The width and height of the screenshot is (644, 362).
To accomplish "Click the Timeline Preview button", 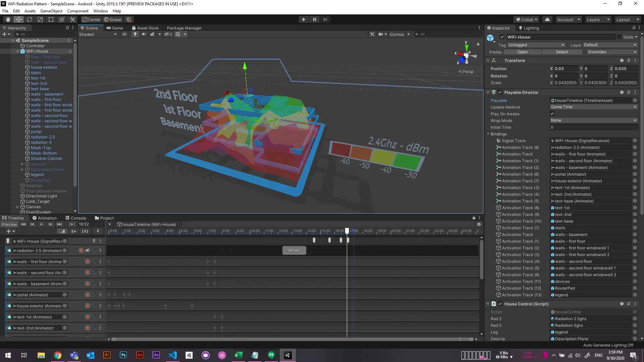I will pyautogui.click(x=9, y=224).
